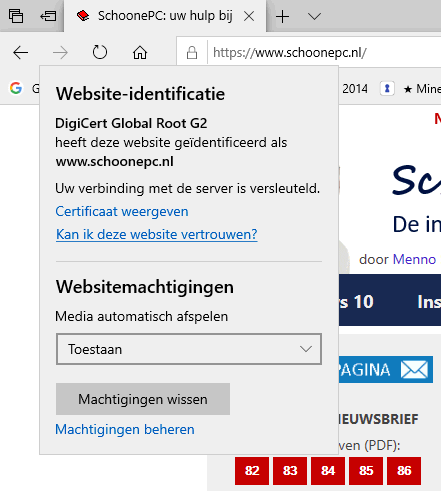Image resolution: width=441 pixels, height=491 pixels.
Task: Click the envelope mail icon
Action: (x=414, y=370)
